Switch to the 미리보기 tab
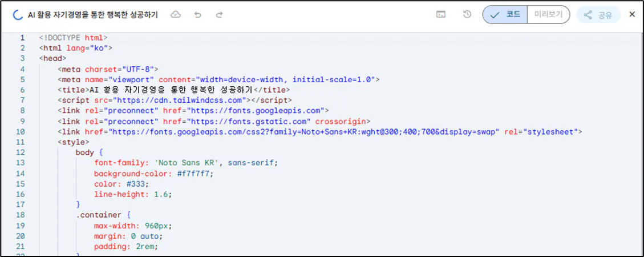The height and width of the screenshot is (257, 644). pos(548,15)
